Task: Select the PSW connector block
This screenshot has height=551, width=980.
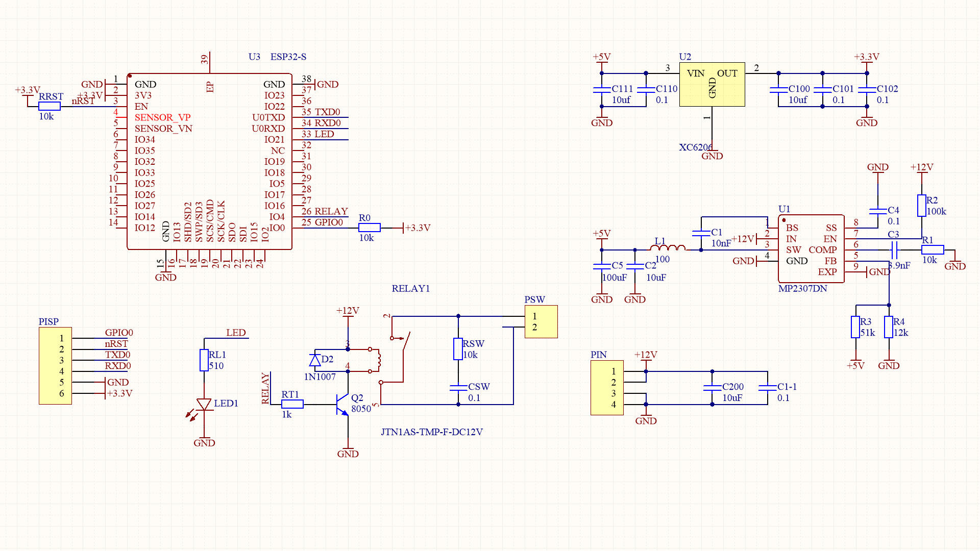Action: (x=541, y=321)
